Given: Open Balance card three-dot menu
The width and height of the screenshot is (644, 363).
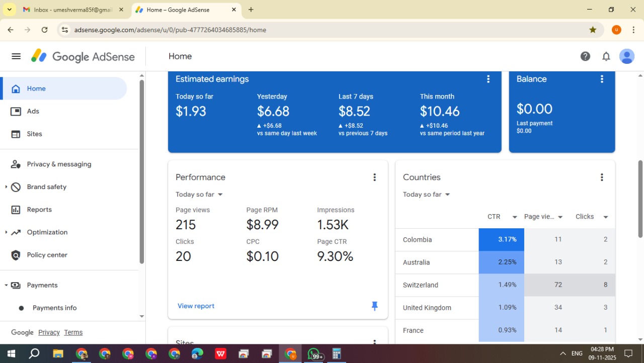Looking at the screenshot, I should (x=602, y=79).
